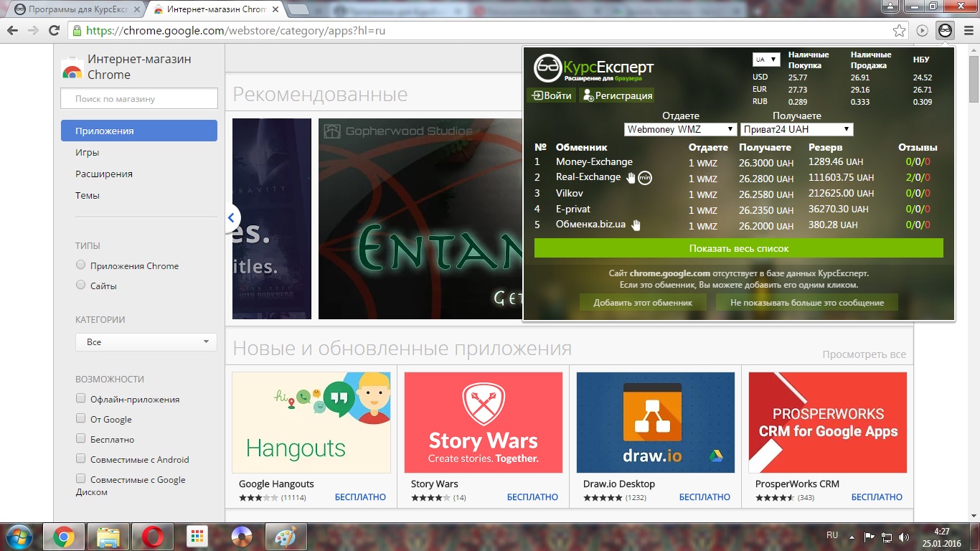
Task: Open the Получаете Приват24 UAH dropdown
Action: [x=796, y=130]
